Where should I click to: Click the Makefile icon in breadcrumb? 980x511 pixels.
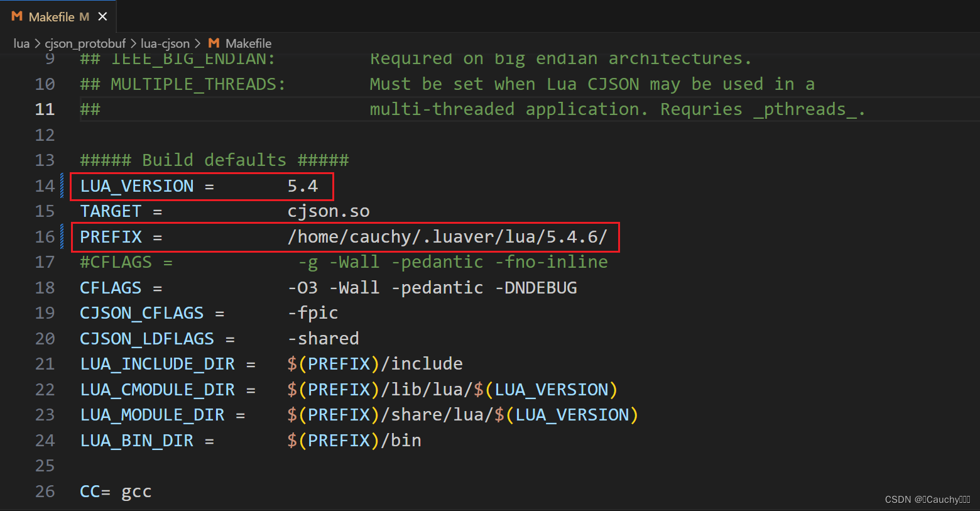(214, 43)
